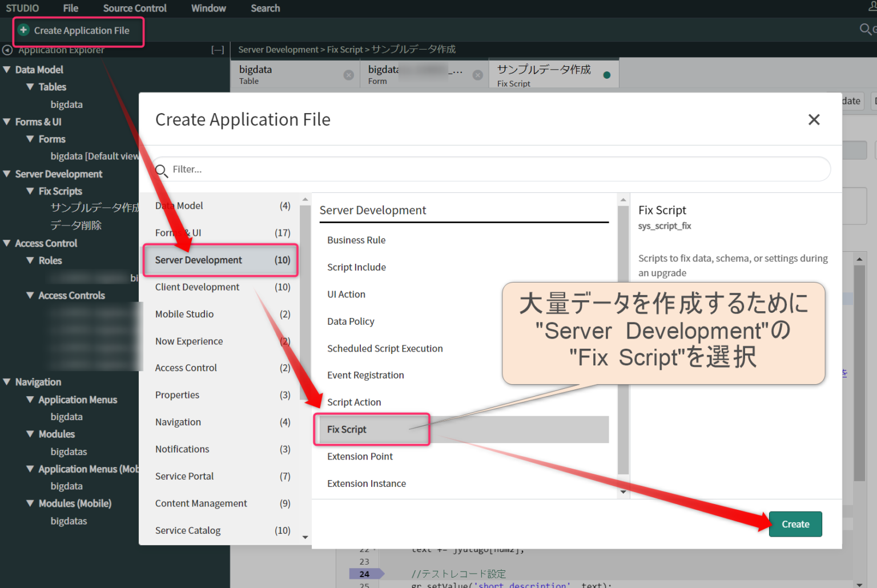This screenshot has height=588, width=877.
Task: Select the Mobile Studio category
Action: pos(223,314)
